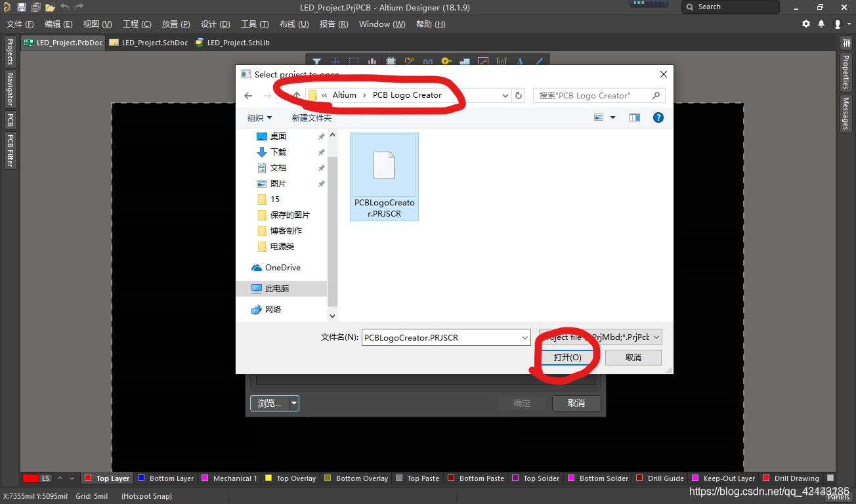
Task: Select the Keep-Out Layer tab
Action: point(723,478)
